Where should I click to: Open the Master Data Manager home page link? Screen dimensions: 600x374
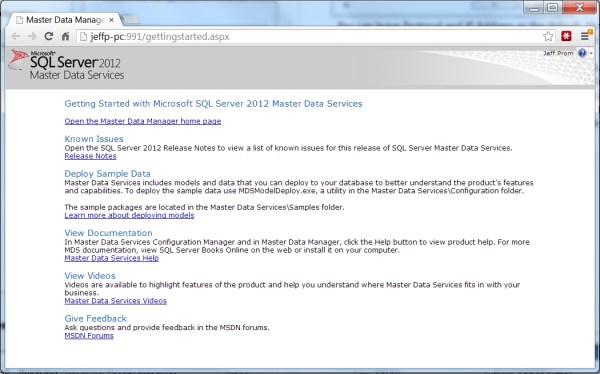(x=143, y=121)
